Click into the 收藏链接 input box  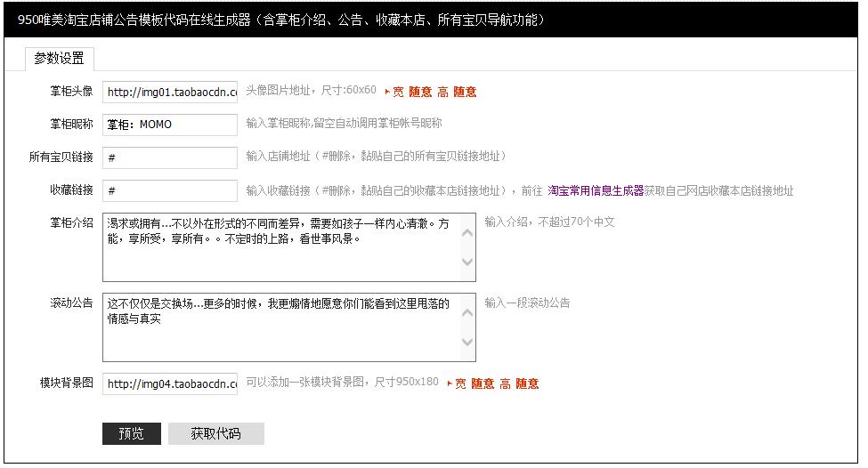click(170, 190)
